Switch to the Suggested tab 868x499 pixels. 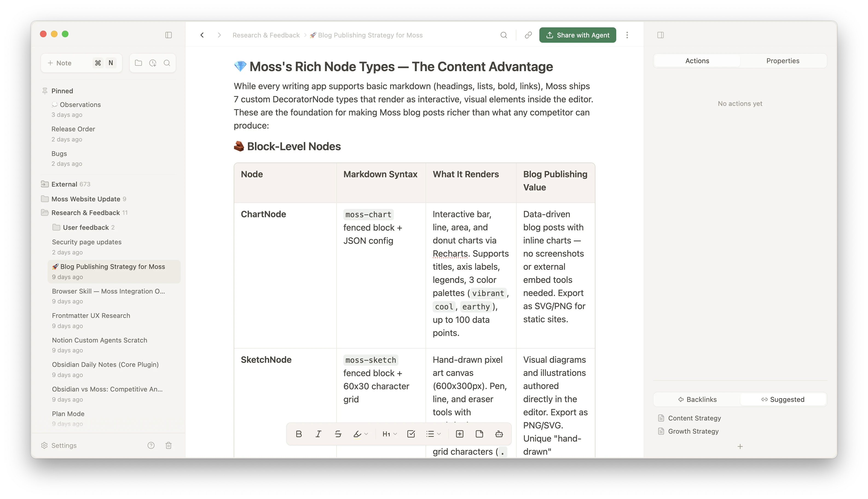click(783, 399)
